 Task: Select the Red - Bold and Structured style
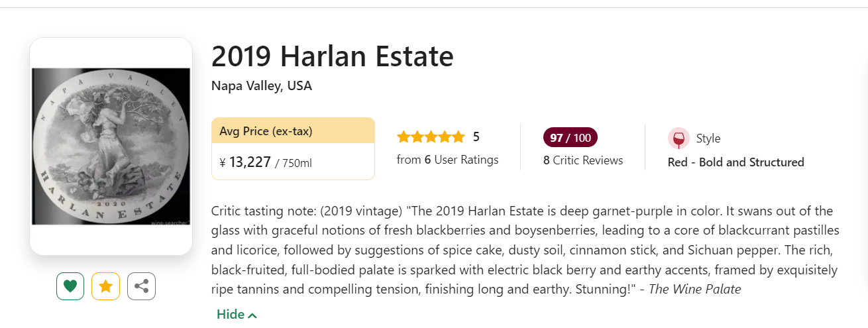pyautogui.click(x=735, y=162)
